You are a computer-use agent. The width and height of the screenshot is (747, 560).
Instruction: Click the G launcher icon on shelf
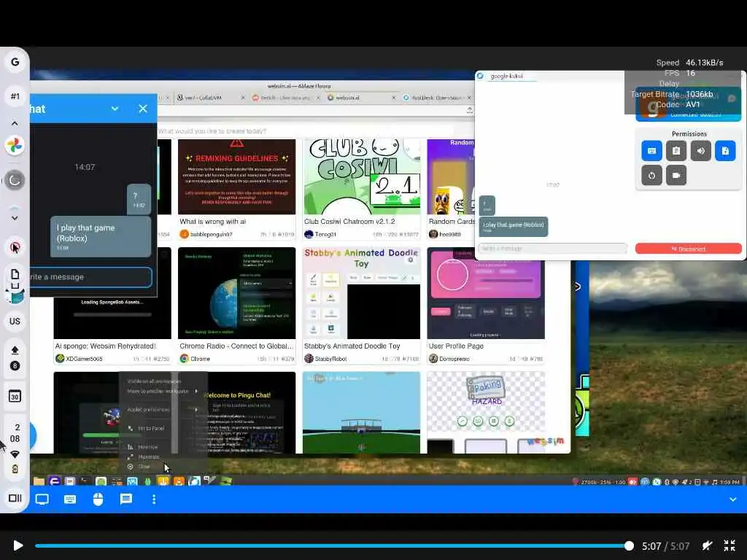tap(15, 63)
